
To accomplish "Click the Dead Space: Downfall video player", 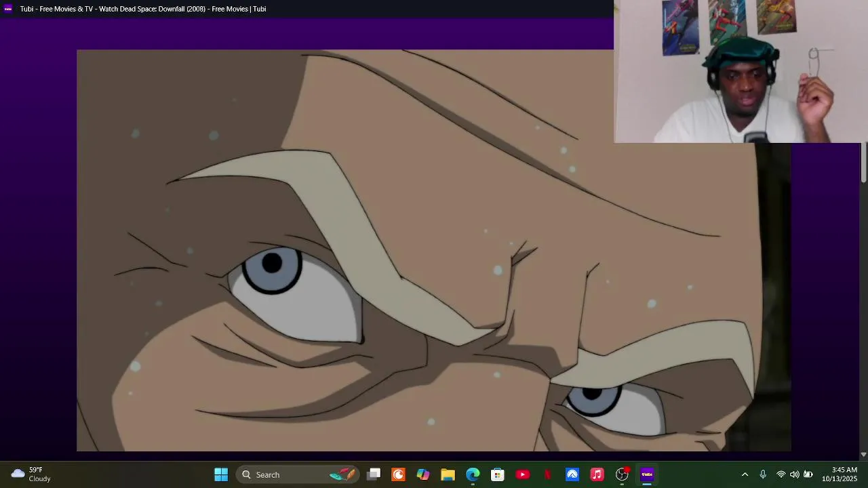I will pyautogui.click(x=433, y=250).
